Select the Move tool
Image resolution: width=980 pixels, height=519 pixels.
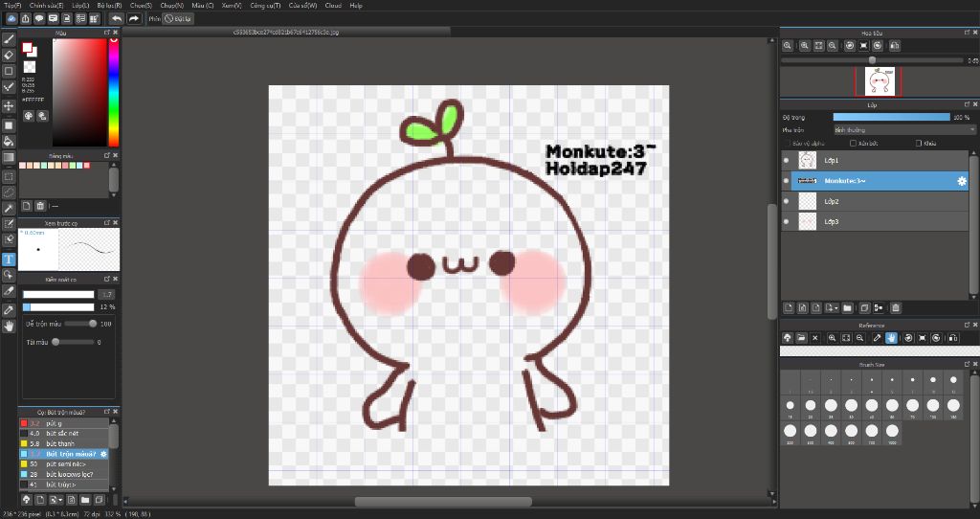point(9,105)
